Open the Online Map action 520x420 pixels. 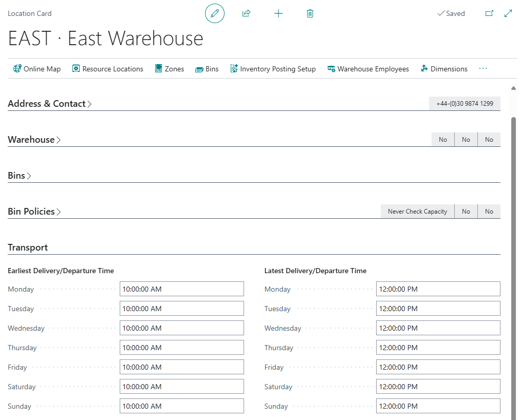point(37,69)
